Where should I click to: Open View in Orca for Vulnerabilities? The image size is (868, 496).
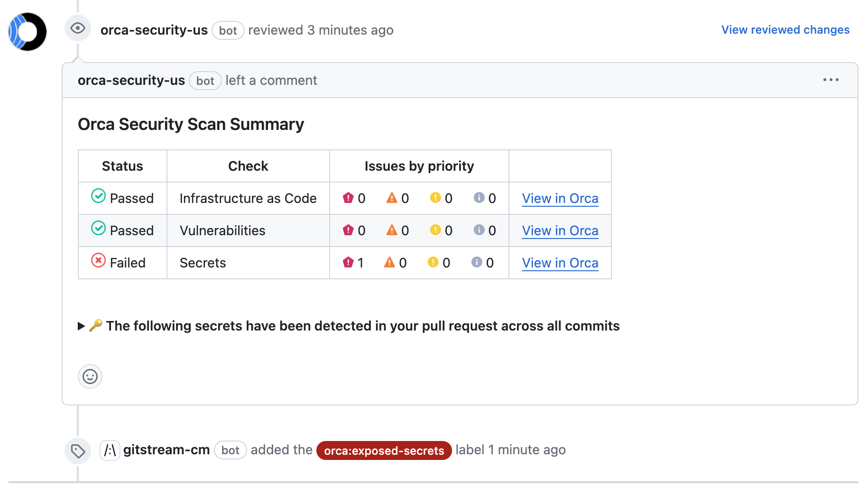point(560,230)
